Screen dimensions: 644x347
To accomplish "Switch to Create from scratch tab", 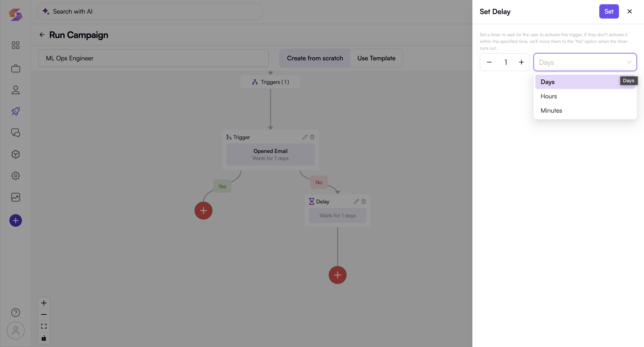I will (x=315, y=58).
